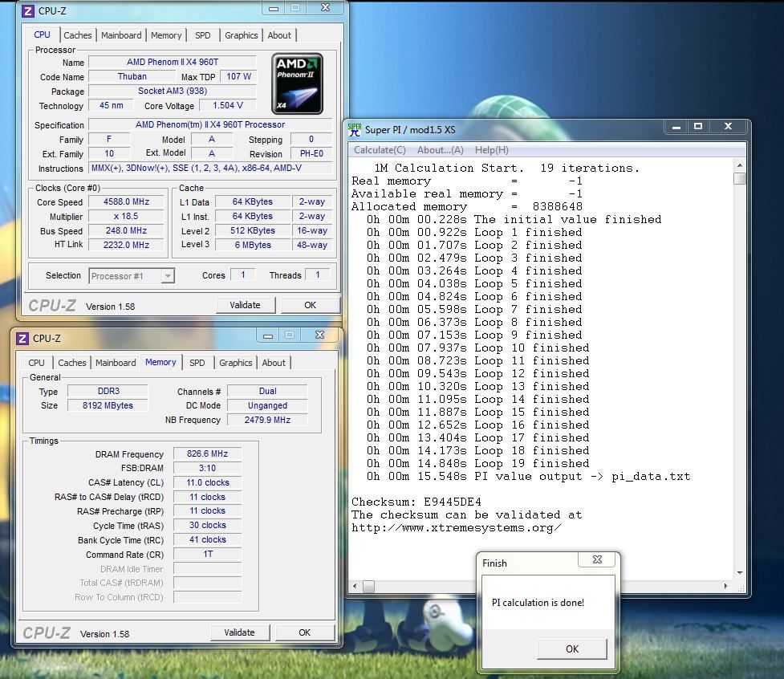Minimize the top CPU-Z window
This screenshot has height=679, width=784.
coord(274,8)
